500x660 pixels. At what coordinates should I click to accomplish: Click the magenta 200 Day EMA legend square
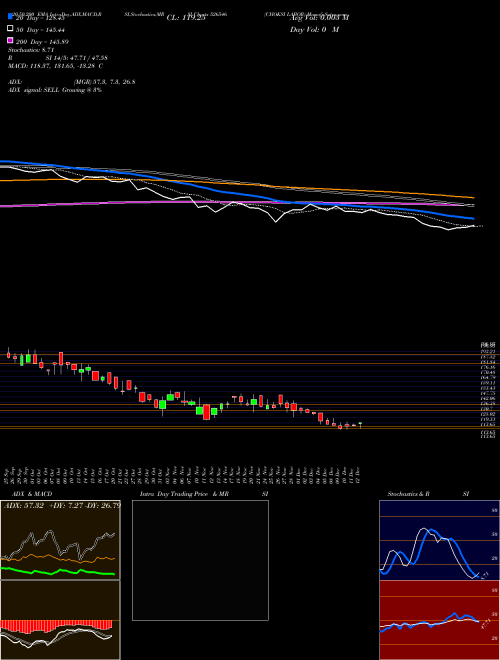click(10, 41)
